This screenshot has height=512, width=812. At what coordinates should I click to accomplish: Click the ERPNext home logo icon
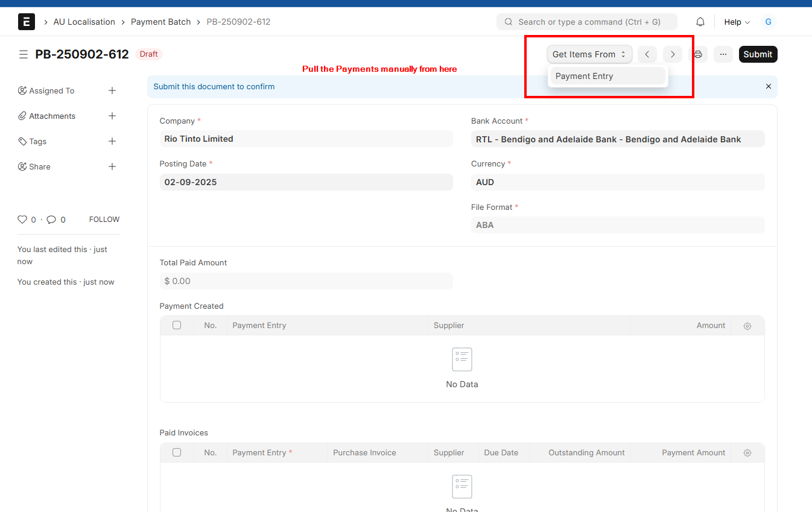click(27, 22)
